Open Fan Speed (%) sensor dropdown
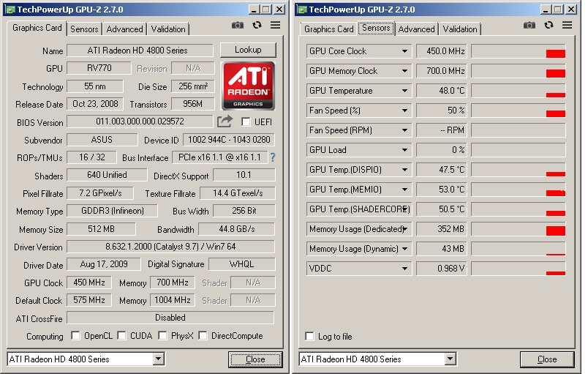Image resolution: width=588 pixels, height=374 pixels. [404, 111]
